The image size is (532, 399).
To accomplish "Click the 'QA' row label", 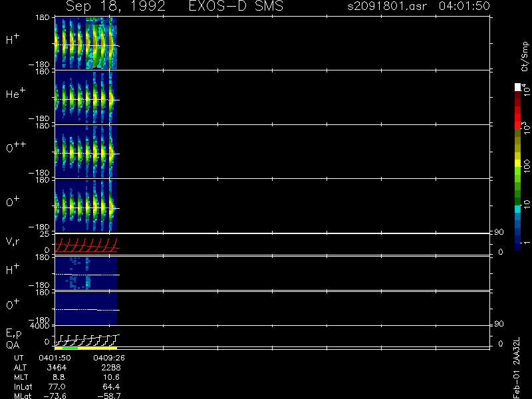I will 13,344.
